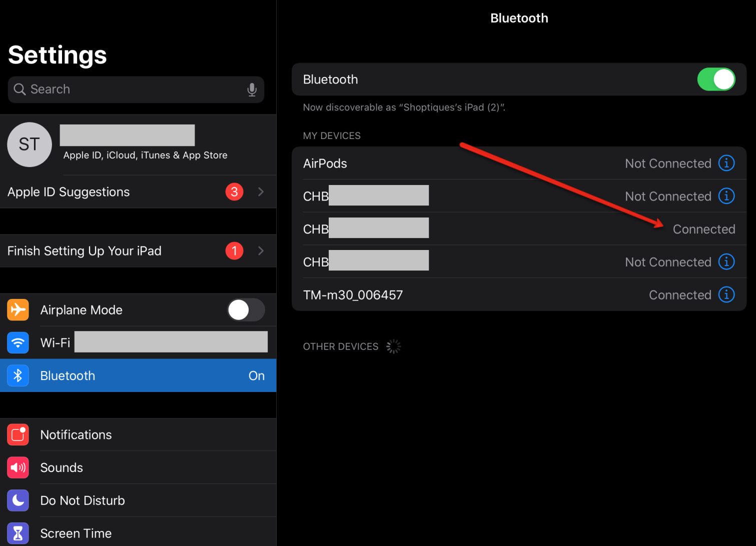Image resolution: width=756 pixels, height=546 pixels.
Task: Tap the Now discoverable as text
Action: (x=404, y=107)
